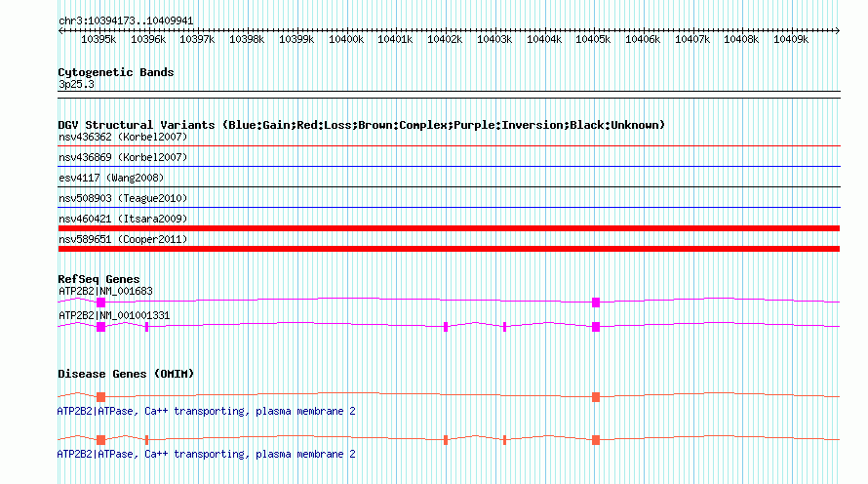Click the ruler's right arrowhead
Screen dimensions: 868x484
[838, 31]
